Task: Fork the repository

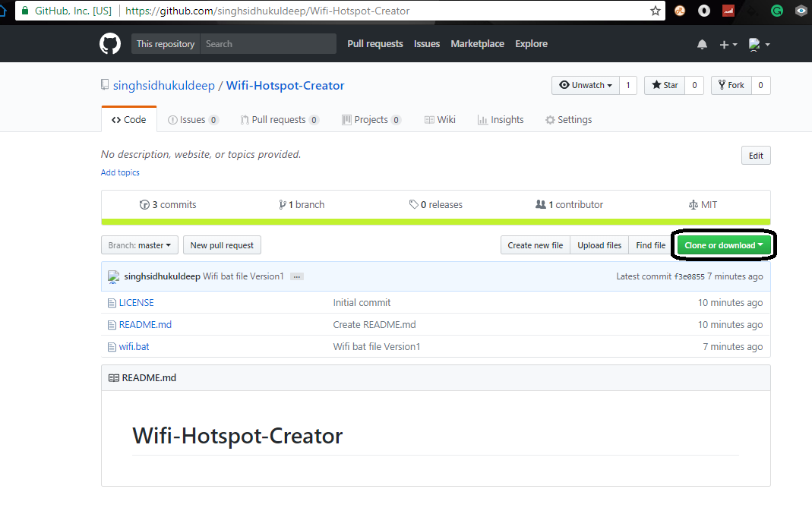Action: (731, 86)
